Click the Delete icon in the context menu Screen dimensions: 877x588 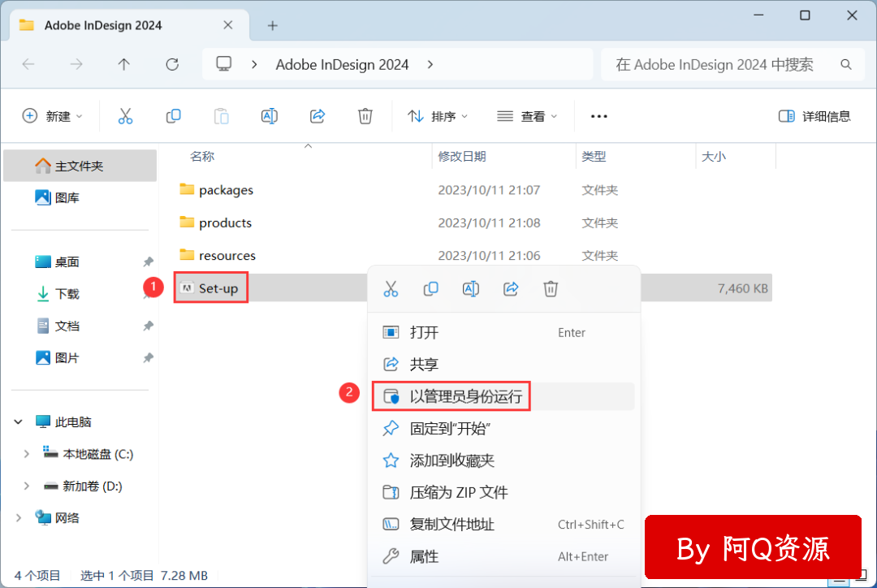click(551, 288)
